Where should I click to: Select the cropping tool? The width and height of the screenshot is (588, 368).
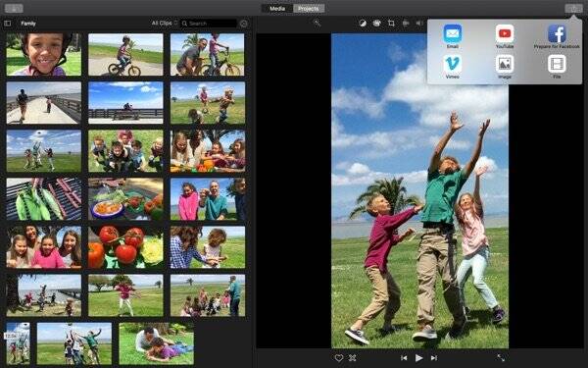391,24
